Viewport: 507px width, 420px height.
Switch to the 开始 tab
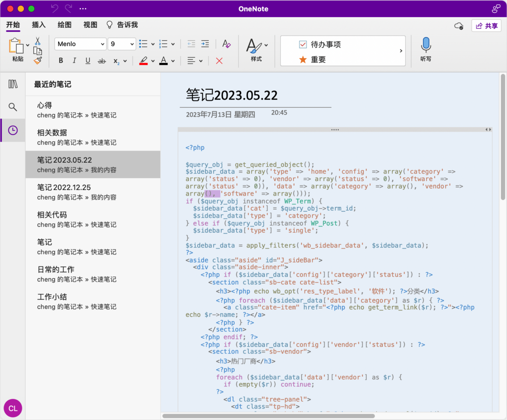point(13,25)
